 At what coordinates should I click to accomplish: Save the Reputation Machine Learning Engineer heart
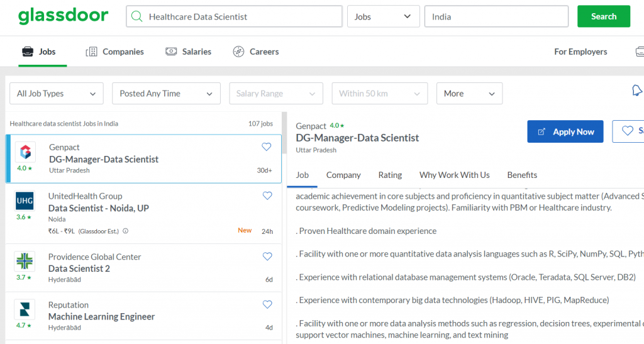(267, 304)
